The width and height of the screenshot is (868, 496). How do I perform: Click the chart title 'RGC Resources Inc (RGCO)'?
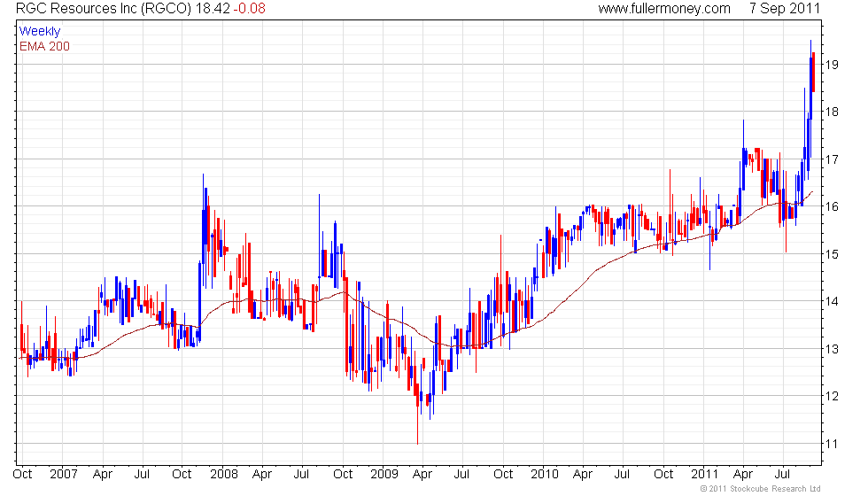[104, 8]
